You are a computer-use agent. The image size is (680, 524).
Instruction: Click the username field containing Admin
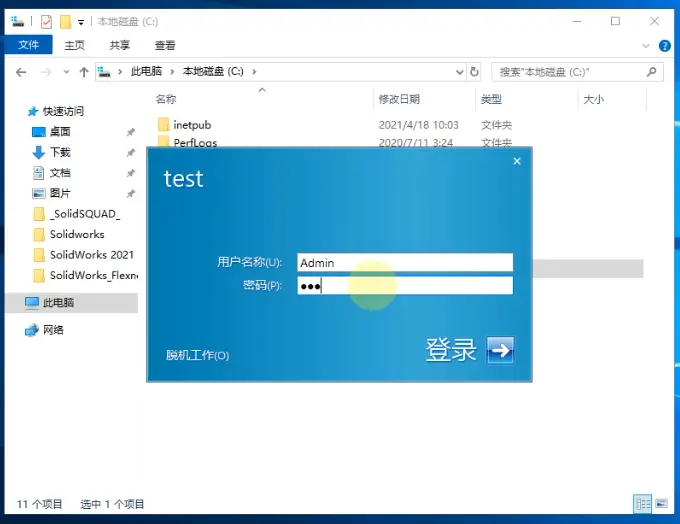click(x=405, y=262)
